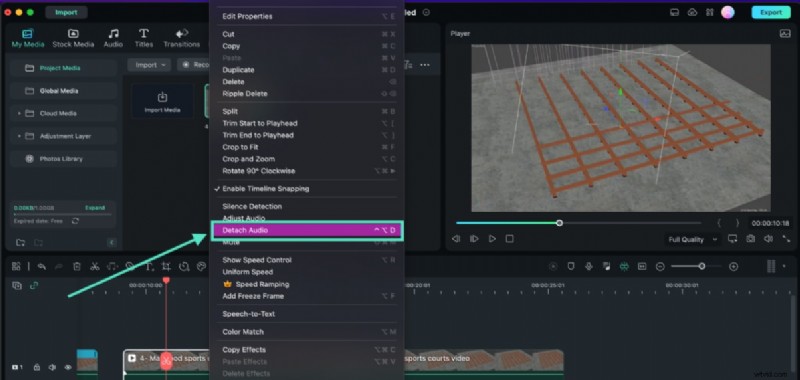The width and height of the screenshot is (800, 380).
Task: Click the audio note tool icon
Action: (x=112, y=266)
